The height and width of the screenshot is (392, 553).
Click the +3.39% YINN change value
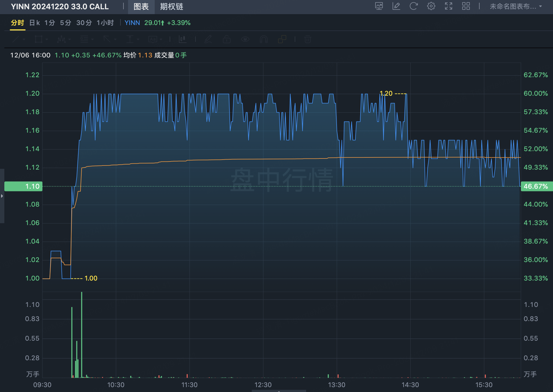click(x=179, y=23)
